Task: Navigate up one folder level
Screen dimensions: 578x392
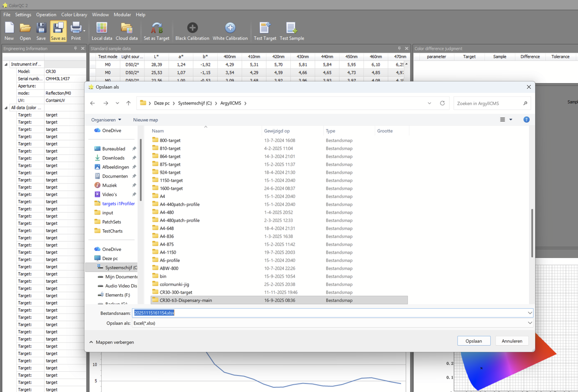Action: (x=129, y=103)
